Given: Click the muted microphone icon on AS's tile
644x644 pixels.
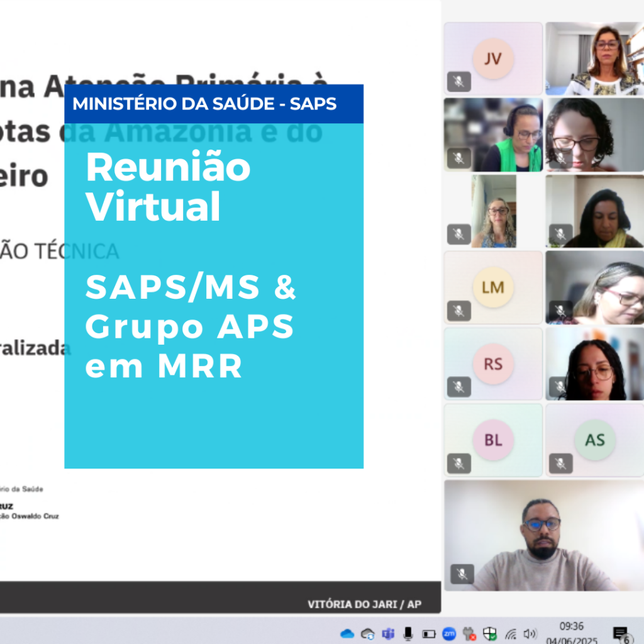Looking at the screenshot, I should (560, 464).
